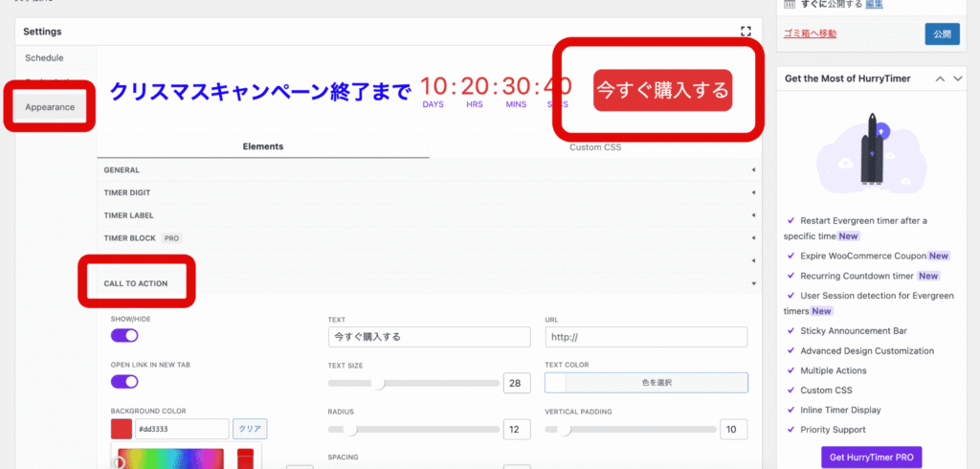Click the 編集 link next to schedule
980x469 pixels.
[875, 5]
